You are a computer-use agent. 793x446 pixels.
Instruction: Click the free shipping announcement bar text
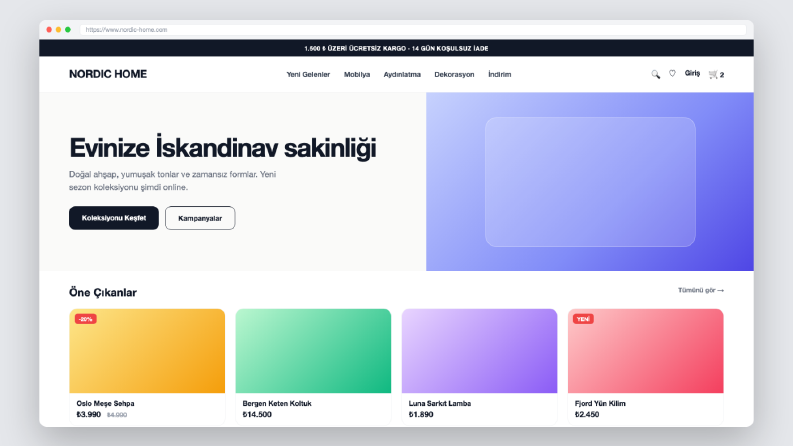396,49
